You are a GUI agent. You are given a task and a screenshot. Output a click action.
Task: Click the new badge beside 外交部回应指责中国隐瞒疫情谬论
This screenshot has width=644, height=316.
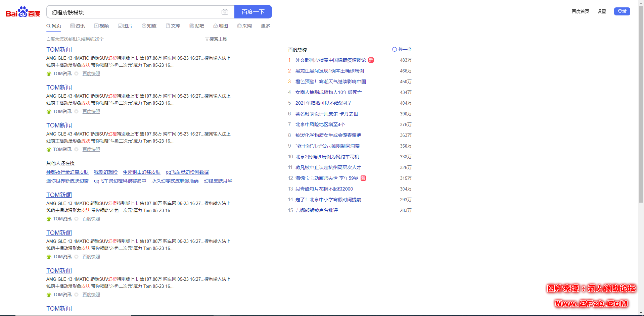[371, 60]
